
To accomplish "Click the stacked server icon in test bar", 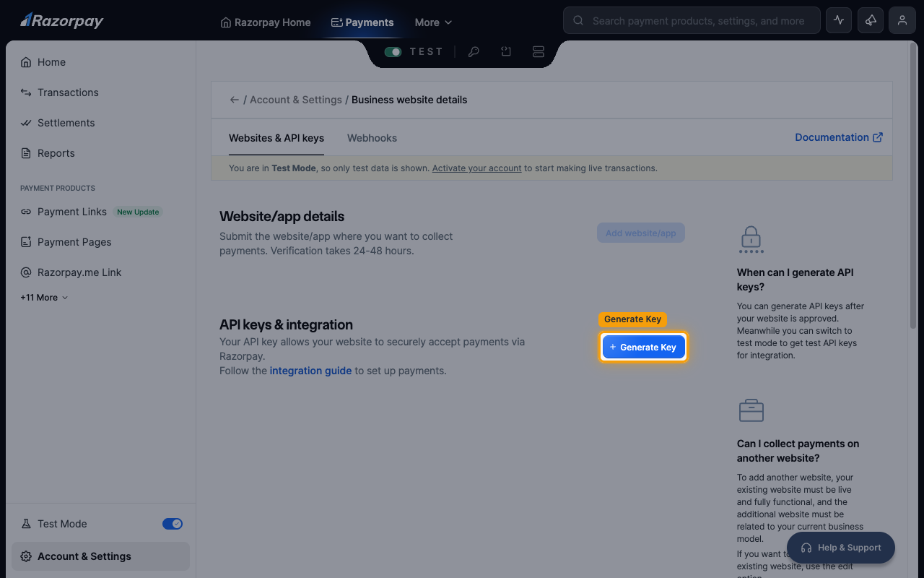I will click(x=538, y=52).
